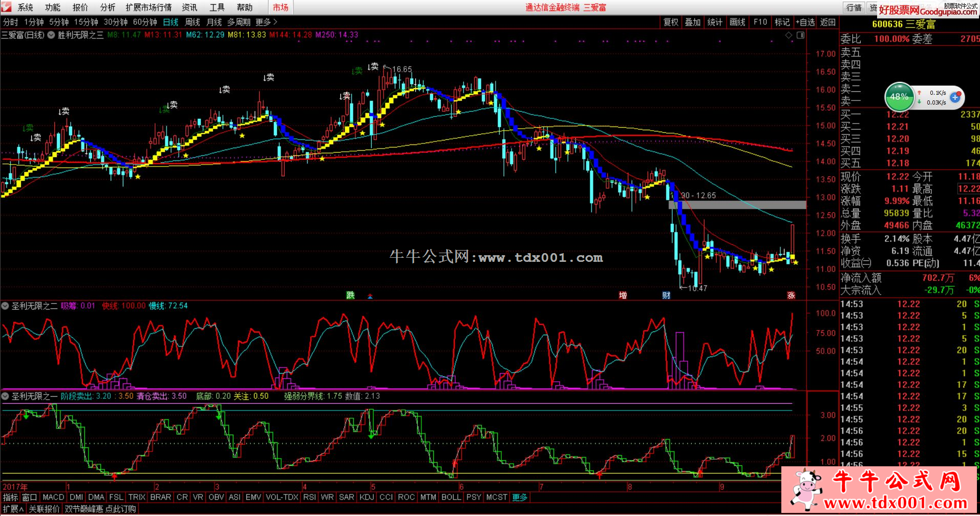Click the 叠加 toolbar button

[x=693, y=22]
